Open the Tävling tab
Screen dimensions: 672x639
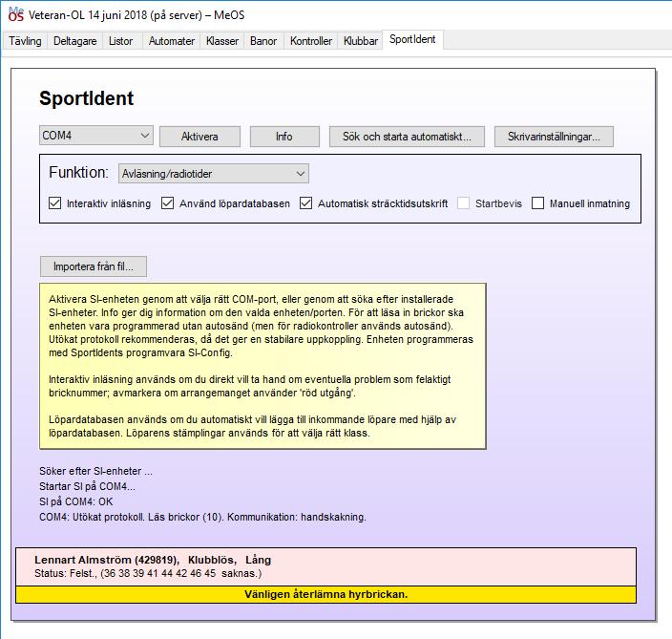click(x=25, y=41)
